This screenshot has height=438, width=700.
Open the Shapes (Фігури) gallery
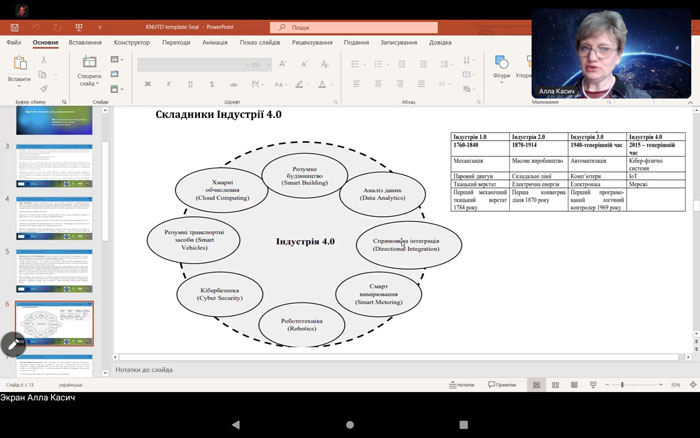(x=501, y=66)
